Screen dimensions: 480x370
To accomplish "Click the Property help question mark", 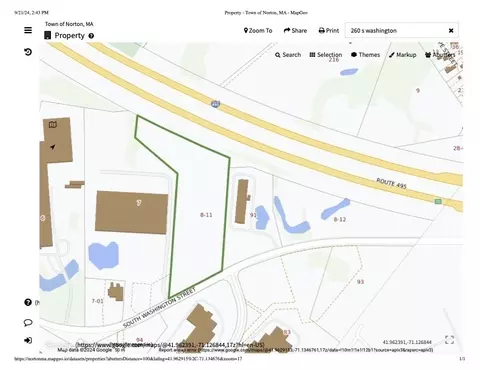I will (91, 36).
